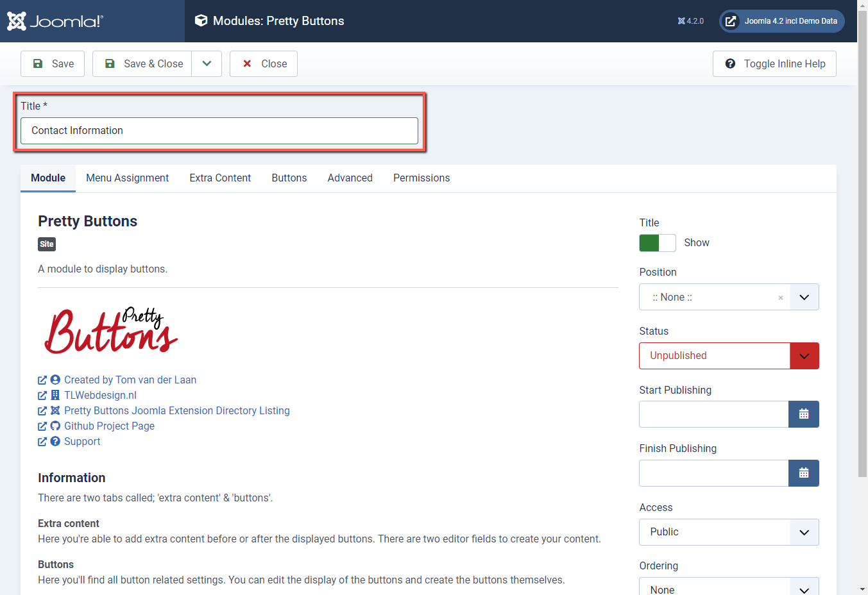
Task: Click the GitHub icon beside Github Project Page
Action: [55, 426]
